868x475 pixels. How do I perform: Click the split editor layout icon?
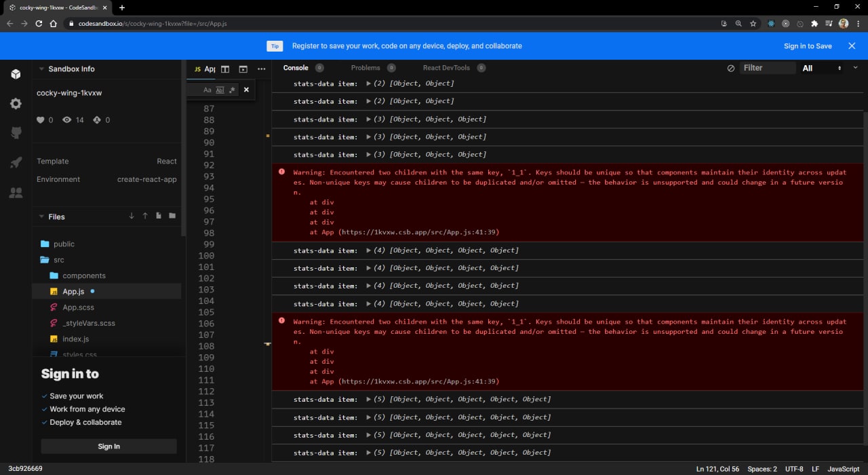pos(225,69)
